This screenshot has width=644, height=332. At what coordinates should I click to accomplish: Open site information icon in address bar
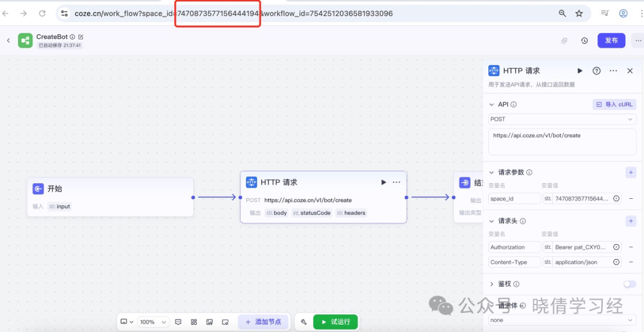click(x=64, y=14)
